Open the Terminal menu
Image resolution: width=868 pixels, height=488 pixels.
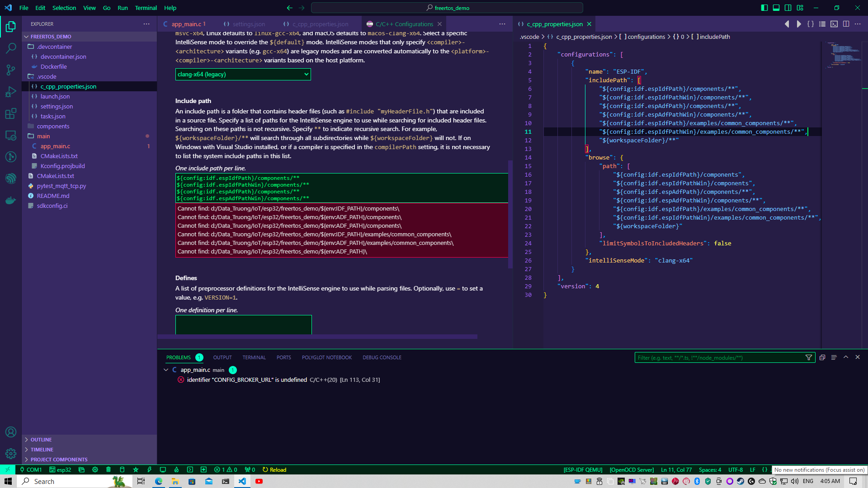(146, 8)
